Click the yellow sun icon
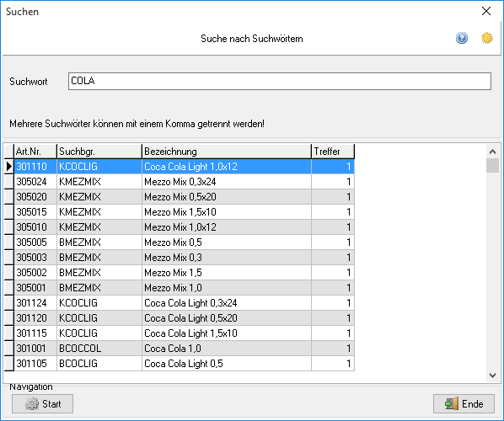Image resolution: width=504 pixels, height=421 pixels. [486, 38]
